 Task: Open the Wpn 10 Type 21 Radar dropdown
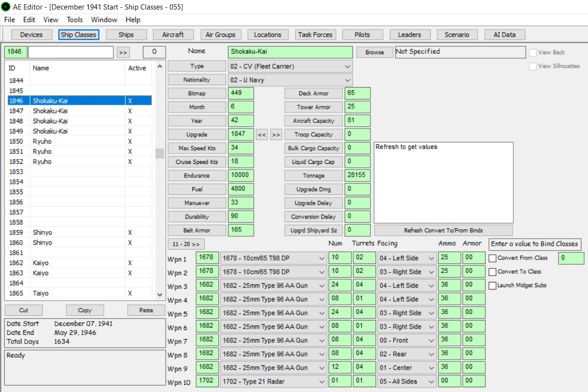273,382
